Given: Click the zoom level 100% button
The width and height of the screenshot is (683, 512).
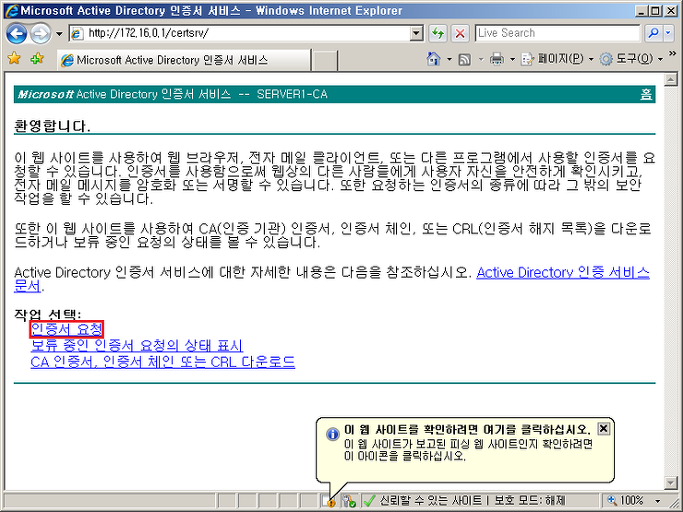Looking at the screenshot, I should tap(626, 501).
